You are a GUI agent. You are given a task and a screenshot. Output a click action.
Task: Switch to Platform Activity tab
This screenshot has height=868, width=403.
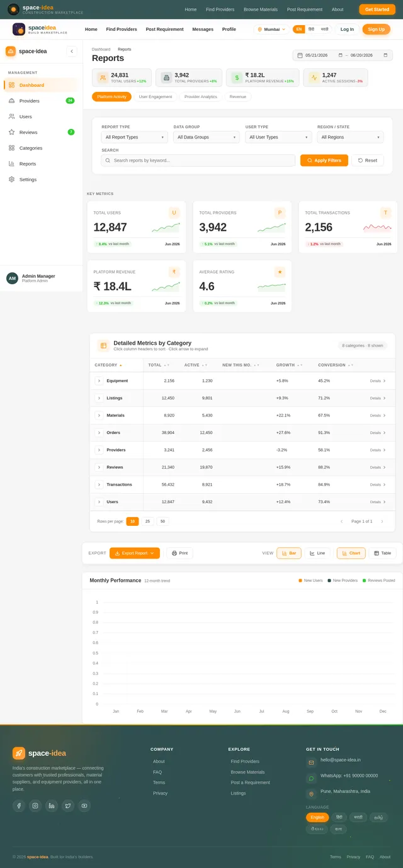tap(111, 97)
